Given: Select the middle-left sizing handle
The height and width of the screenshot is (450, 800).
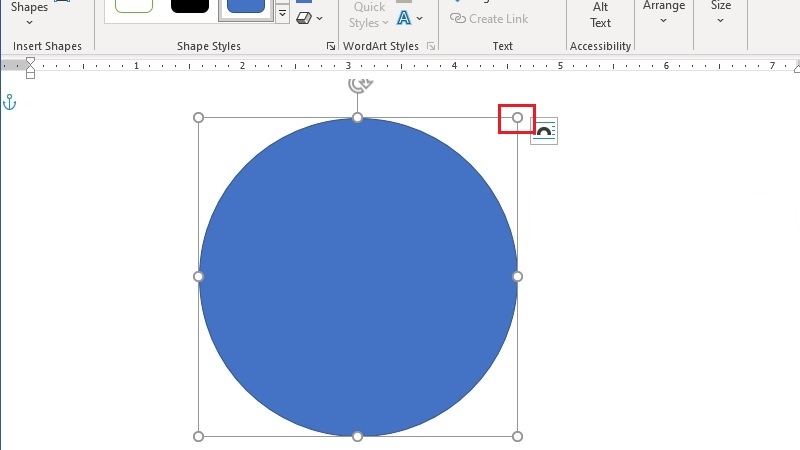Looking at the screenshot, I should click(198, 277).
